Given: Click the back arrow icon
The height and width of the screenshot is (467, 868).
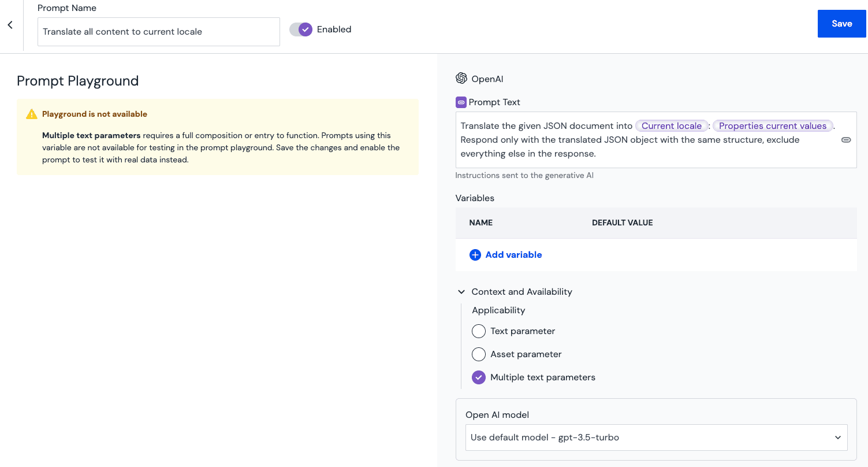Looking at the screenshot, I should pos(10,25).
